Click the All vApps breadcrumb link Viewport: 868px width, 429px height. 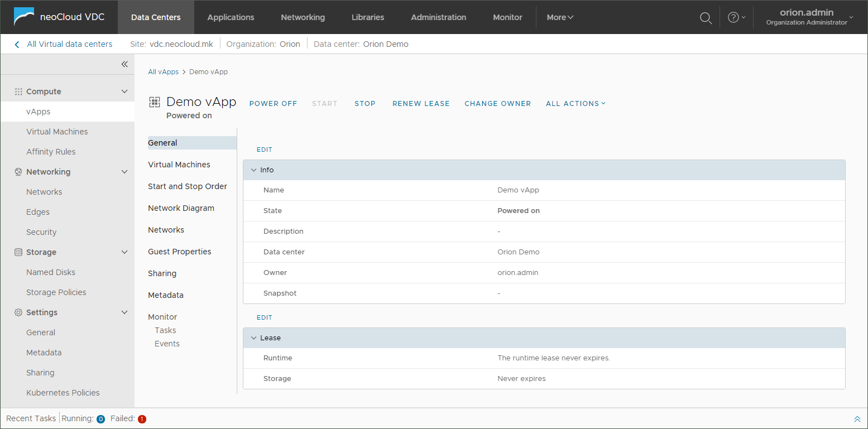tap(163, 72)
